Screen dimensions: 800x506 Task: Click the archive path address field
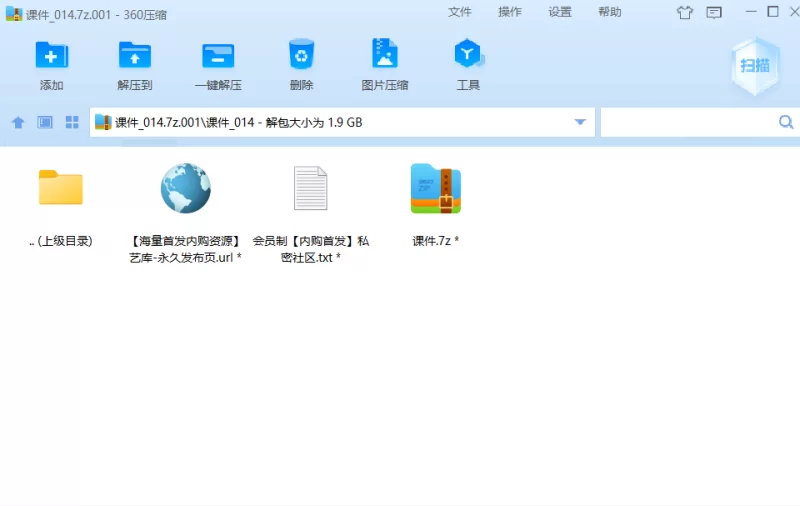pyautogui.click(x=342, y=122)
